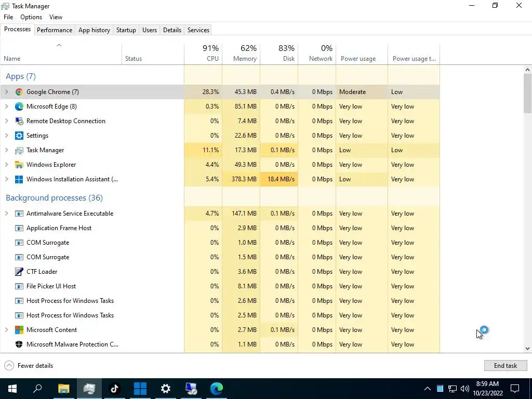Click the volume speaker tray icon
Viewport: 532px width, 399px height.
click(x=465, y=389)
